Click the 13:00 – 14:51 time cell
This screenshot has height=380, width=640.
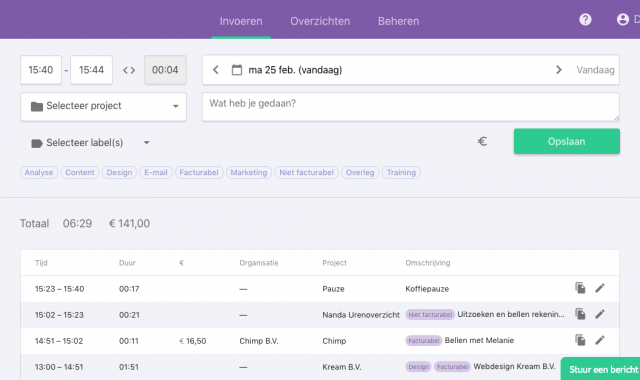click(x=59, y=367)
